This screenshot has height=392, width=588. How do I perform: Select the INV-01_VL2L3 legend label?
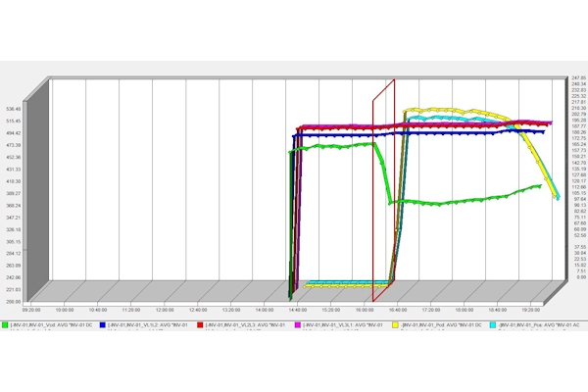pyautogui.click(x=245, y=322)
